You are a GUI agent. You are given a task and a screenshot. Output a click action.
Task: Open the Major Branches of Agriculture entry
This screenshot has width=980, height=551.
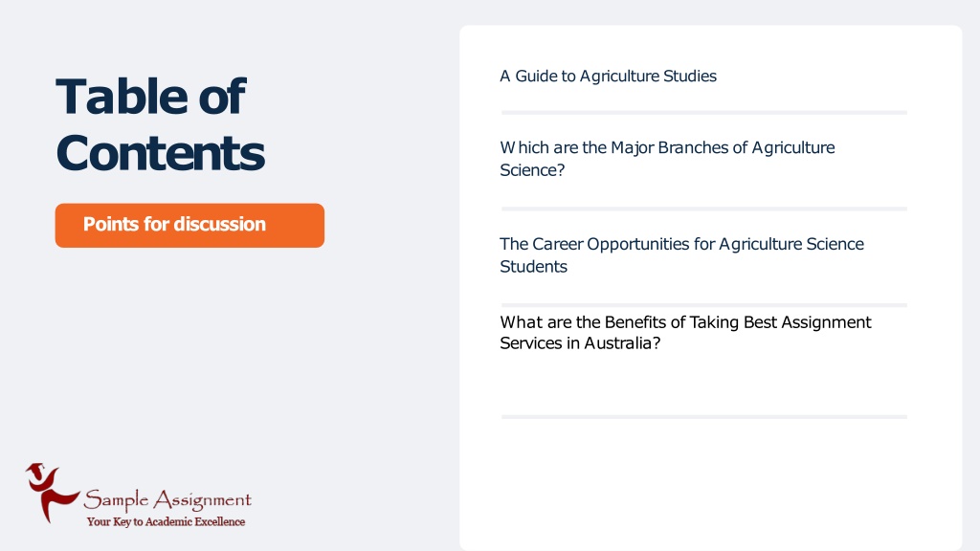(667, 159)
